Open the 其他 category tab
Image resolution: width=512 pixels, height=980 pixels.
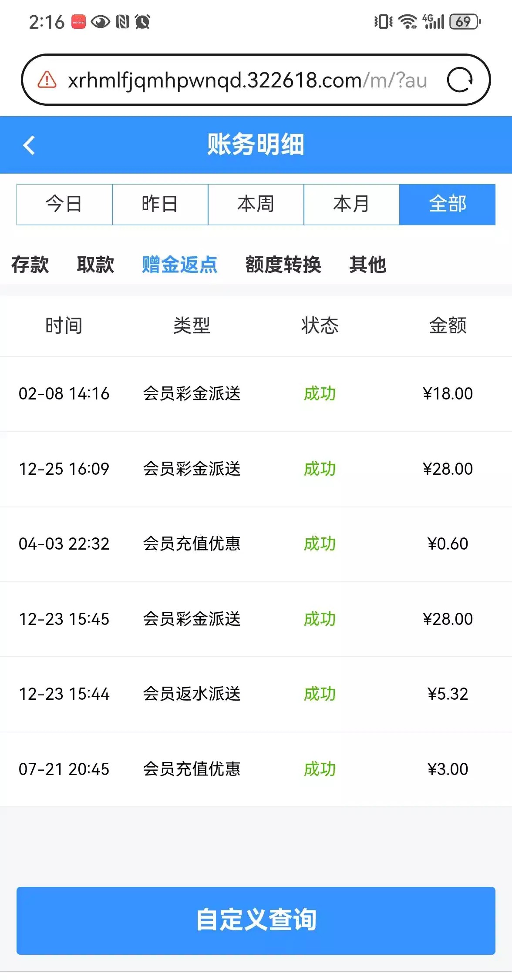[368, 265]
